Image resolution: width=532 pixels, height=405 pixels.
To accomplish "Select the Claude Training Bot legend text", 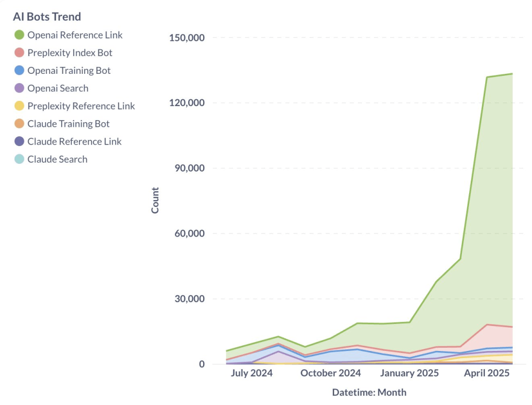I will pos(69,124).
